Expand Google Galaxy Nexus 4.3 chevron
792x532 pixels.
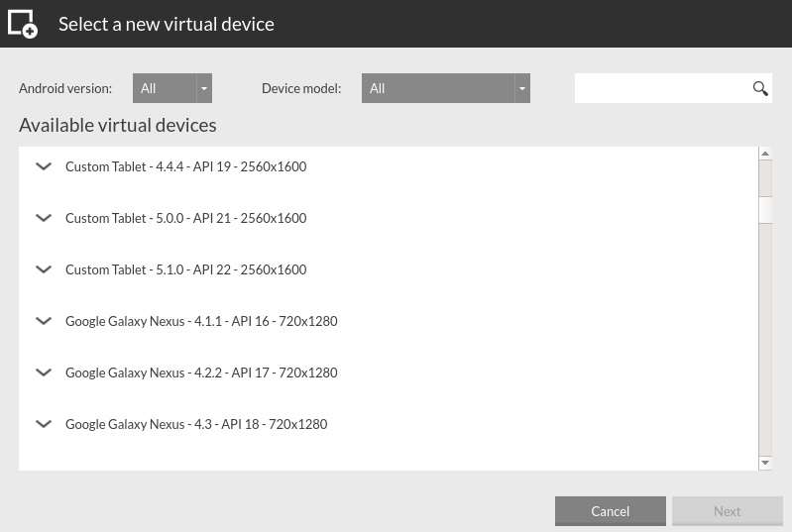pos(44,424)
